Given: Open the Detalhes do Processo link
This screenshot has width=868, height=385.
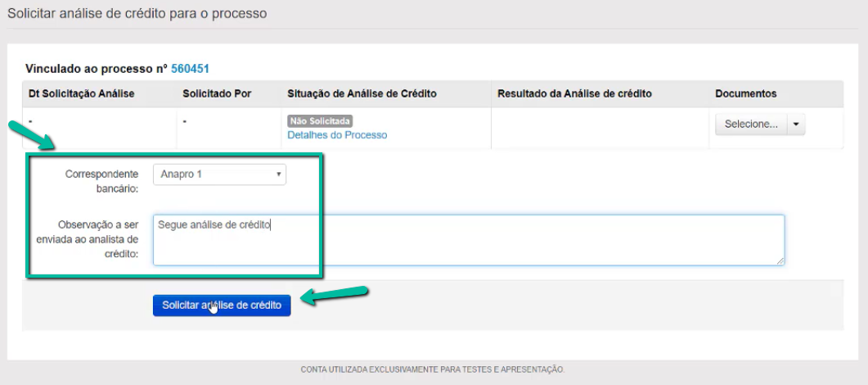Looking at the screenshot, I should pos(337,135).
